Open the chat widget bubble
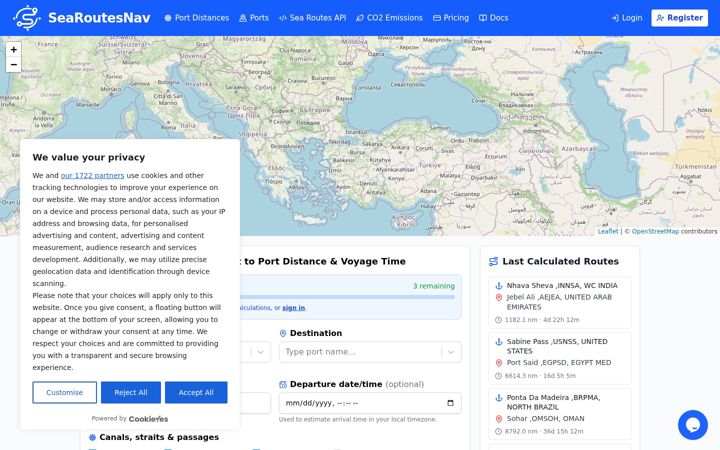 pos(692,425)
